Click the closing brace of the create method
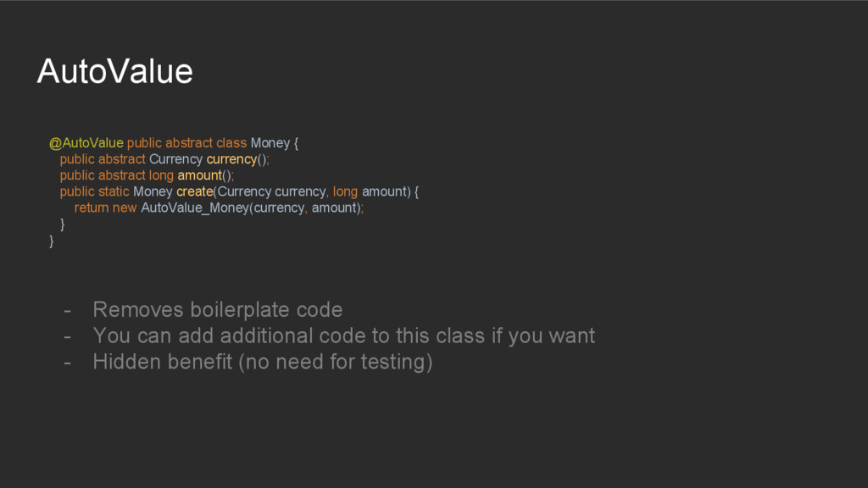868x488 pixels. pyautogui.click(x=62, y=225)
